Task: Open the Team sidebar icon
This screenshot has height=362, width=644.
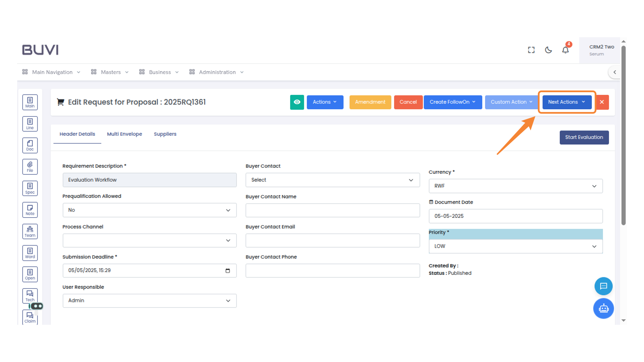Action: (x=30, y=231)
